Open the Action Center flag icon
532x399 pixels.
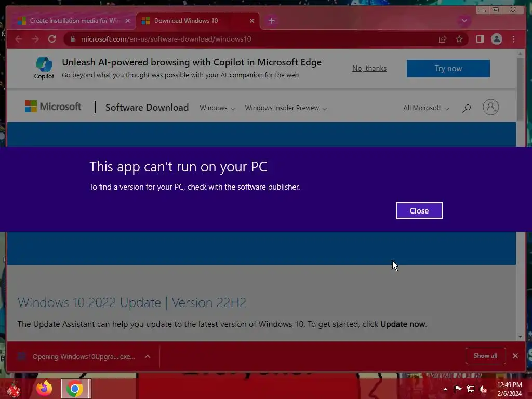(x=458, y=389)
